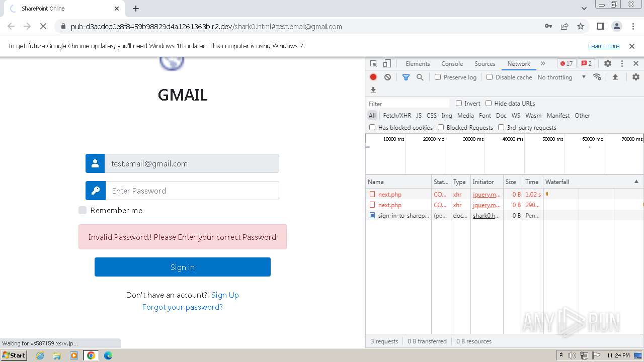This screenshot has width=644, height=362.
Task: Activate DevTools inspect element picker
Action: pos(373,64)
